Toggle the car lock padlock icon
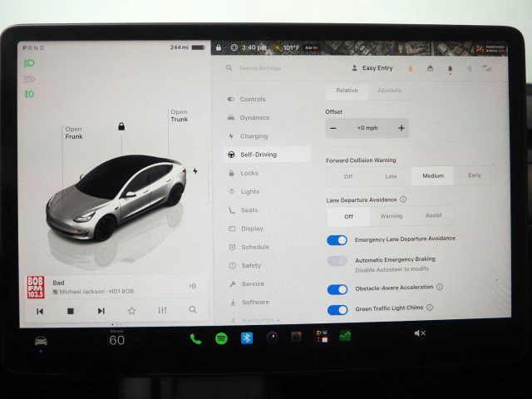This screenshot has width=532, height=399. (x=121, y=126)
